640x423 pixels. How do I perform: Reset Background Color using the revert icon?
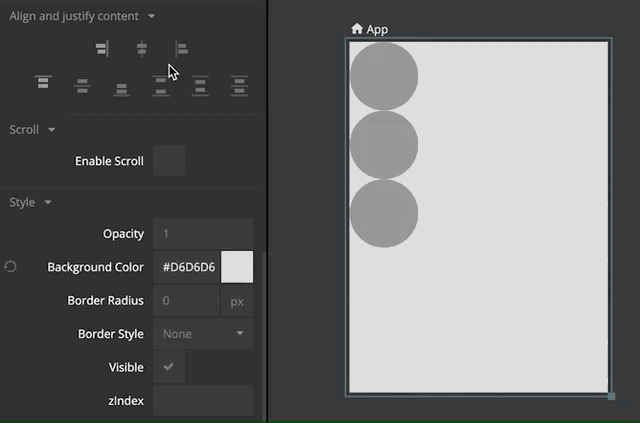click(x=11, y=267)
